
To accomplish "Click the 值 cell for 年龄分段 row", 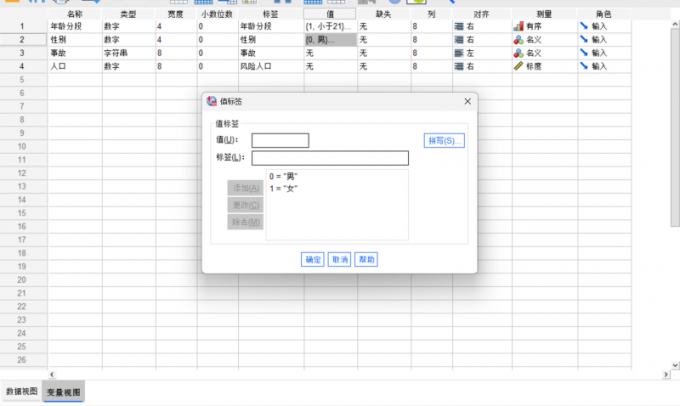I will coord(329,26).
